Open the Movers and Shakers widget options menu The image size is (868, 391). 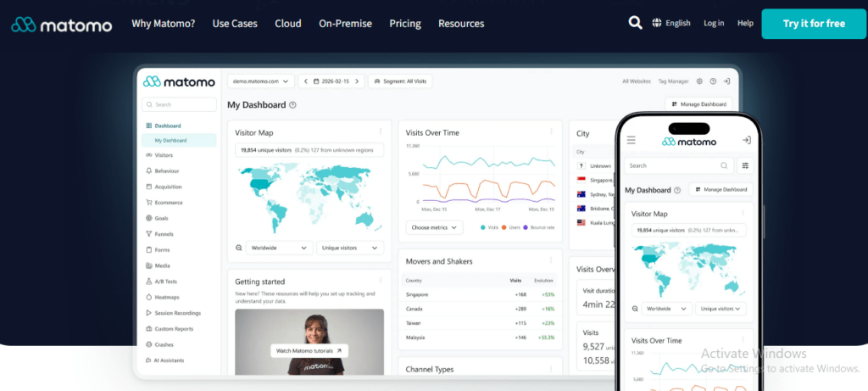pyautogui.click(x=551, y=260)
